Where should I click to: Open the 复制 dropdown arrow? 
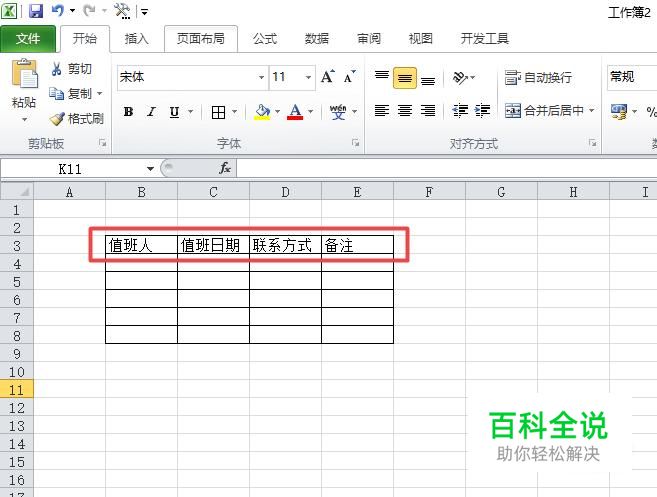click(100, 93)
